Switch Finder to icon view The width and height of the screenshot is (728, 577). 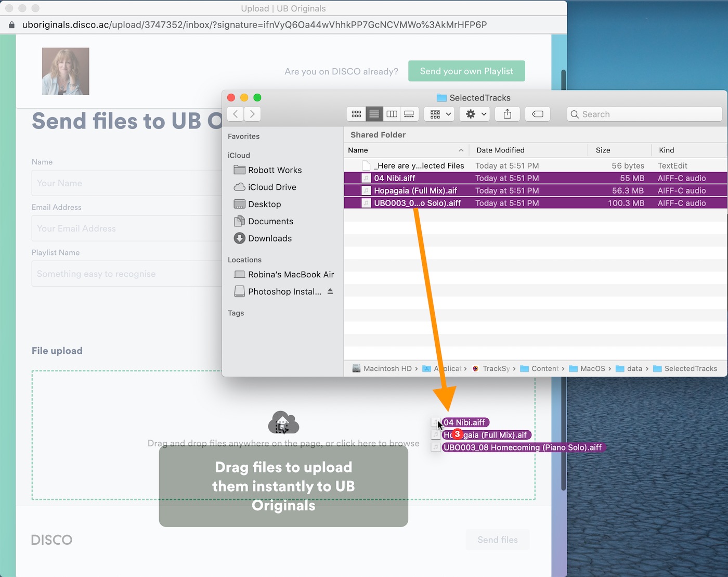[x=356, y=114]
